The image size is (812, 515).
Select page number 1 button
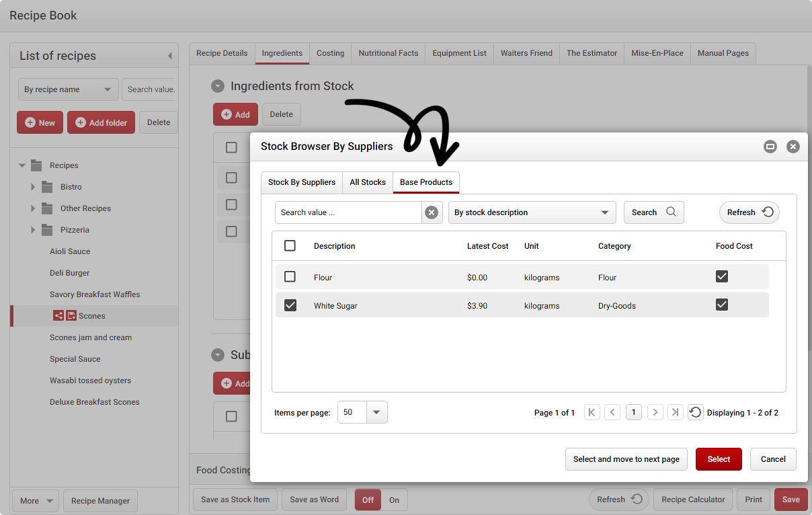tap(634, 412)
